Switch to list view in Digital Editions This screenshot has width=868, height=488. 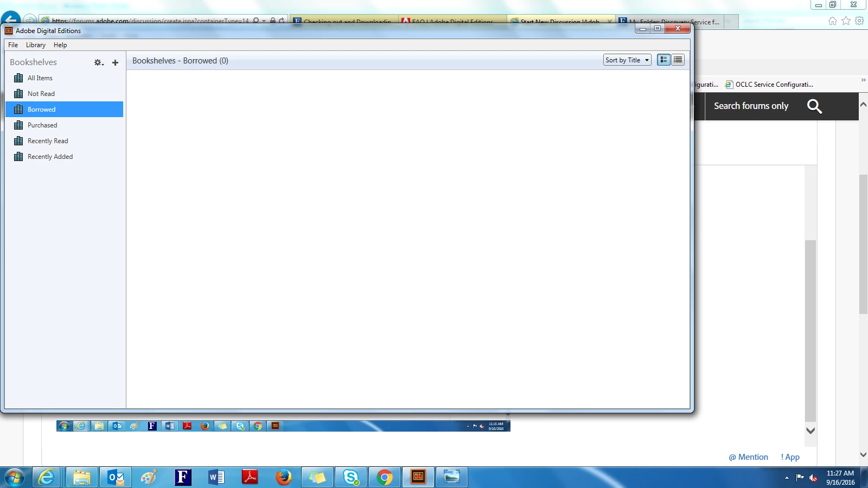(x=678, y=60)
